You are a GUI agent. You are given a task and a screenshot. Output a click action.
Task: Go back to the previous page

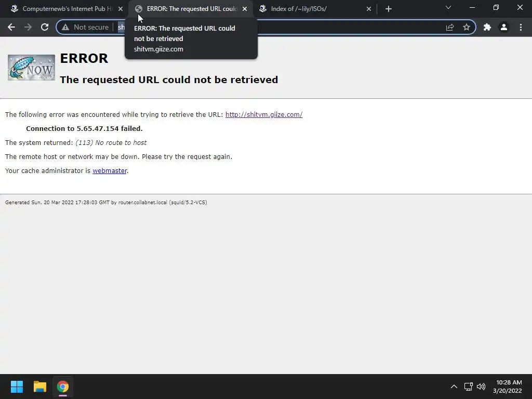[11, 27]
